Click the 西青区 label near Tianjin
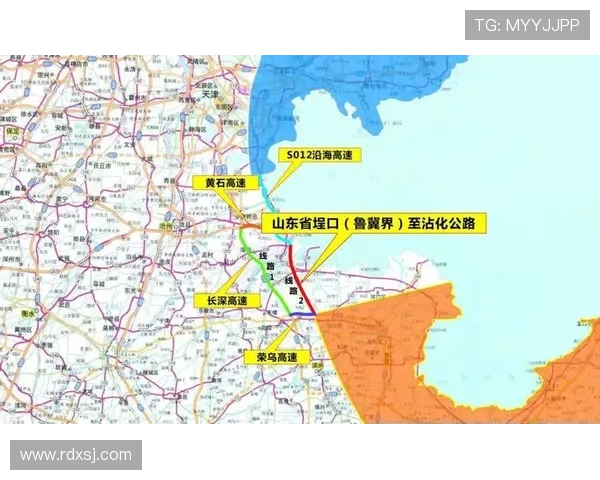 coord(187,100)
